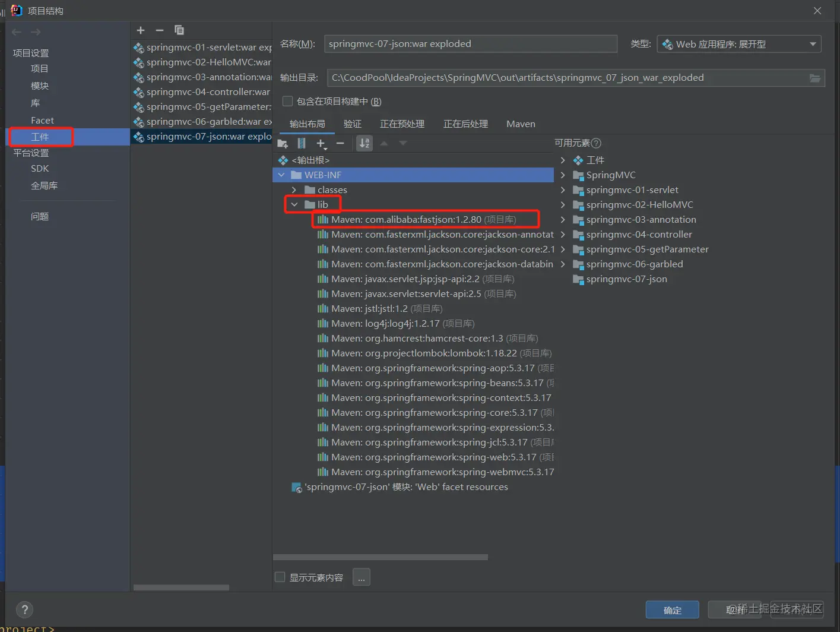Close the 项目结构 dialog
This screenshot has height=632, width=840.
pyautogui.click(x=817, y=11)
